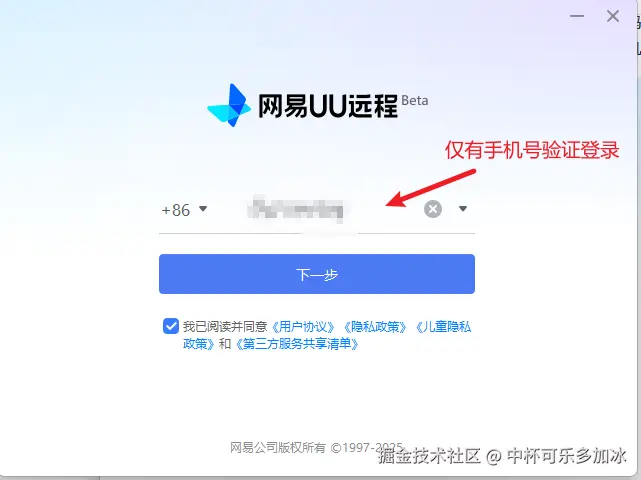
Task: Expand the saved accounts arrow at field end
Action: click(x=463, y=209)
